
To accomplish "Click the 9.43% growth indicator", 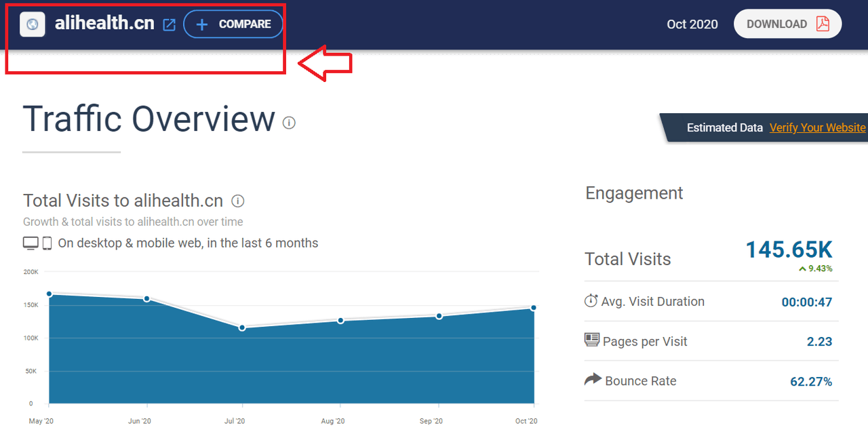I will coord(816,268).
